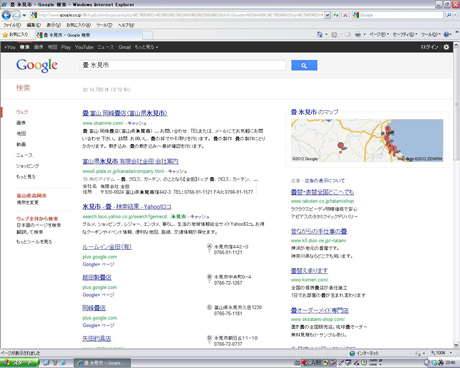Select 動画 in left sidebar

tap(21, 144)
